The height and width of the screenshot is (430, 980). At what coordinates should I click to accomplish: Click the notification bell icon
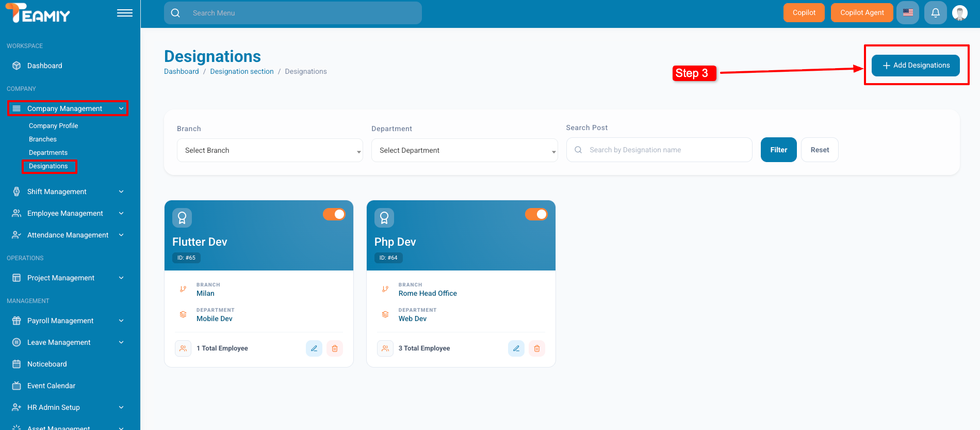[x=935, y=13]
